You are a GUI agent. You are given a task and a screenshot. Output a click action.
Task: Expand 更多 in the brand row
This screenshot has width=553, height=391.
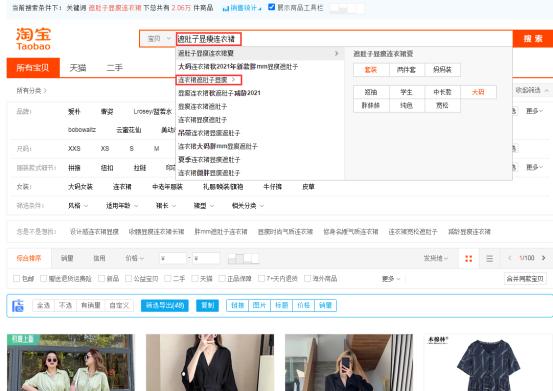tap(534, 111)
